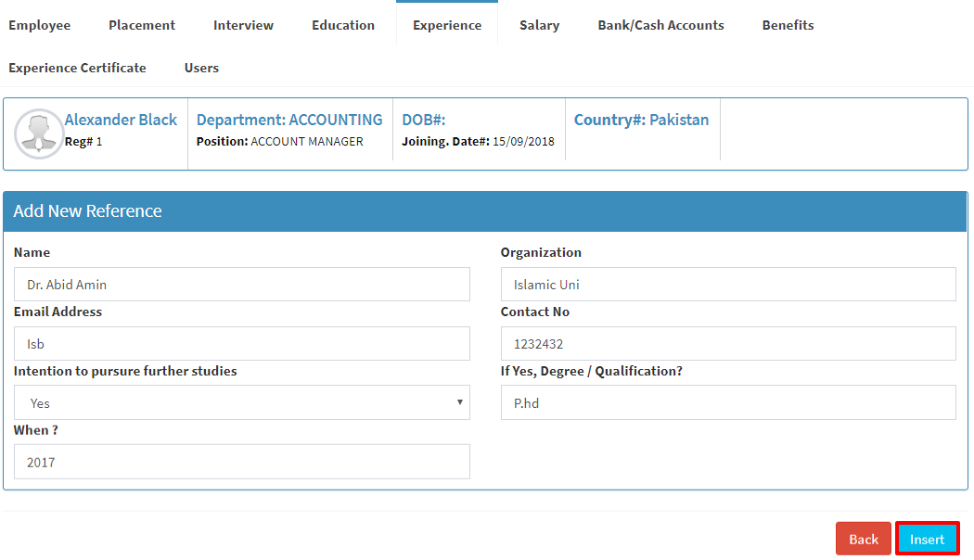Switch to the Placement tab
Image resolution: width=974 pixels, height=560 pixels.
[142, 25]
